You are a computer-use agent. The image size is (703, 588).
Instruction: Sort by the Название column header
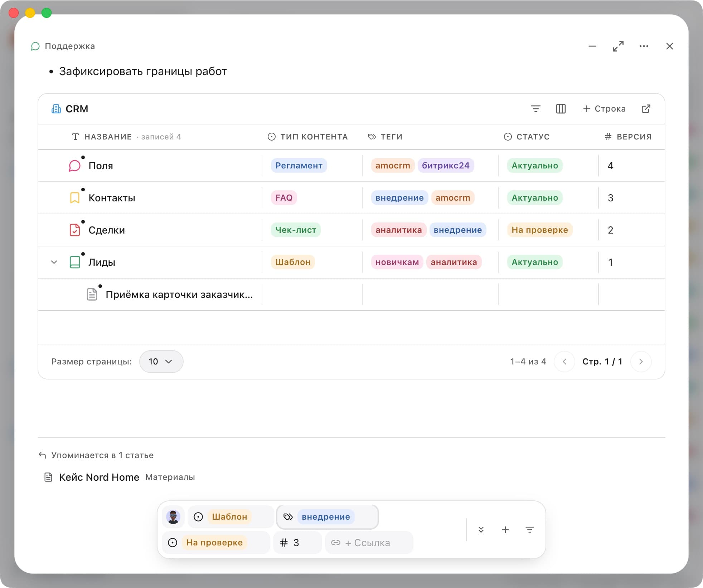108,137
